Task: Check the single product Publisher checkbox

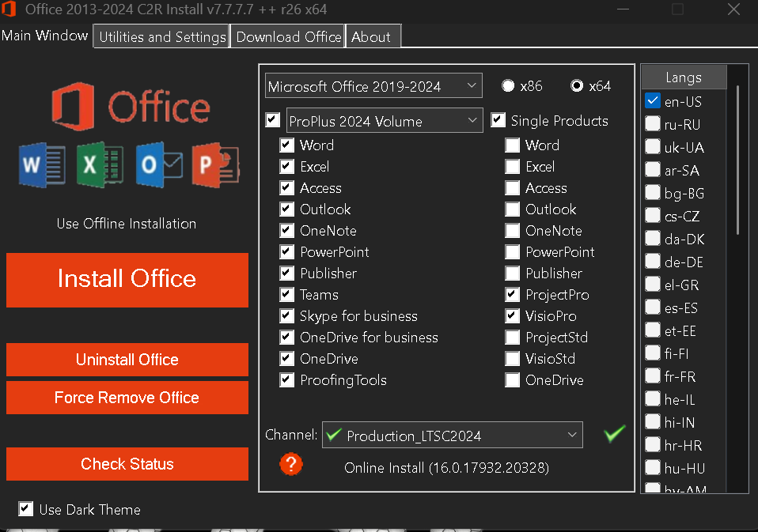Action: point(513,274)
